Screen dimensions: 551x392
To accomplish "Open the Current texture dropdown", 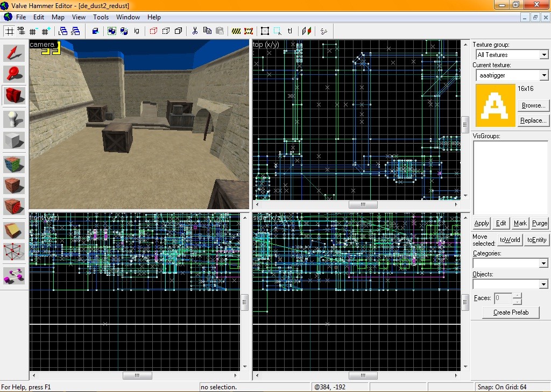I will (543, 76).
